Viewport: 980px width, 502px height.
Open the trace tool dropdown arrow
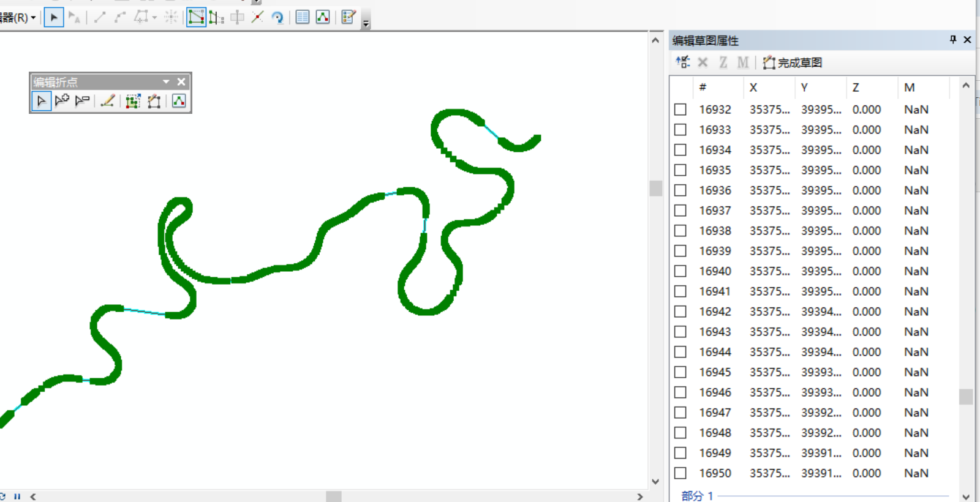(154, 18)
